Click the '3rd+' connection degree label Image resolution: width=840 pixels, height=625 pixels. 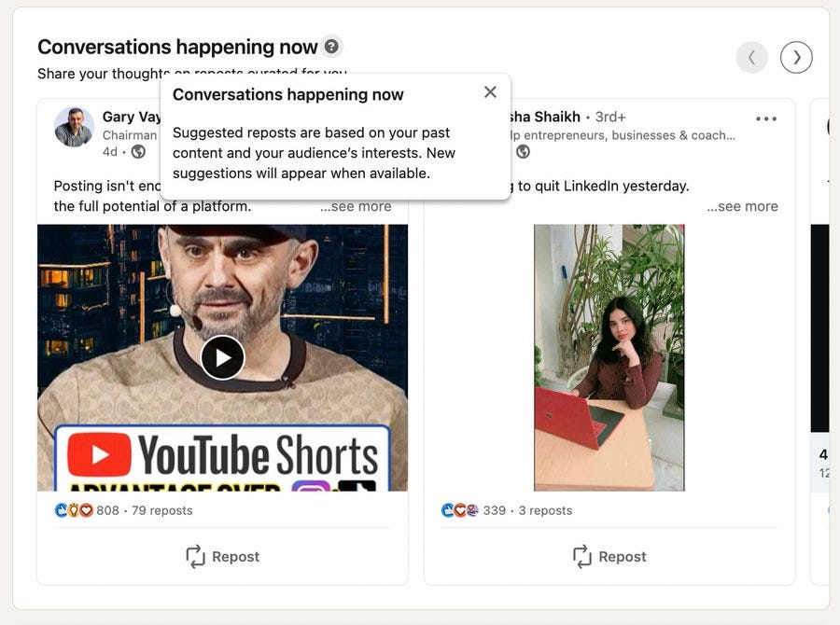pos(610,117)
